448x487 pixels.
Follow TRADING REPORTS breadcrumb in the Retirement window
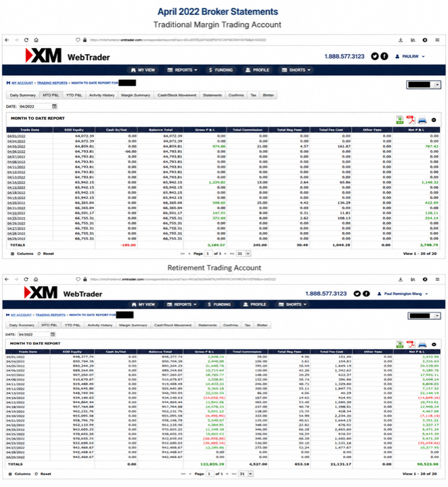pos(50,315)
